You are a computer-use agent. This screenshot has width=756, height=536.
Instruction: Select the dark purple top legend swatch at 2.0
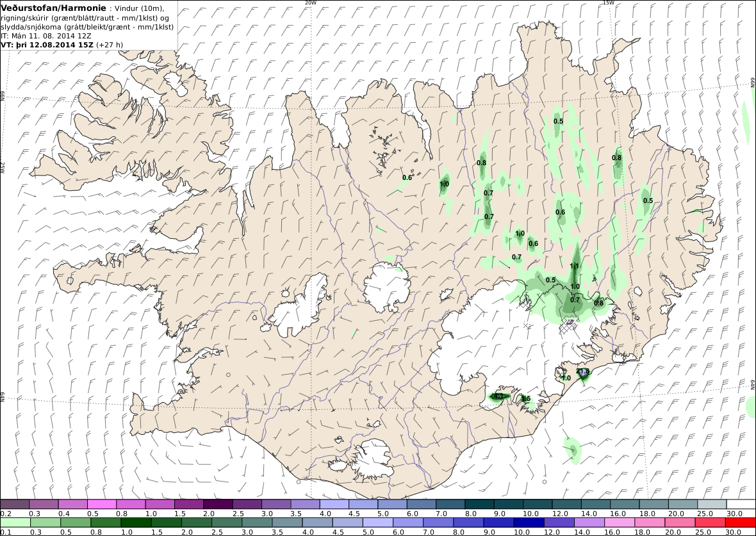click(x=218, y=504)
